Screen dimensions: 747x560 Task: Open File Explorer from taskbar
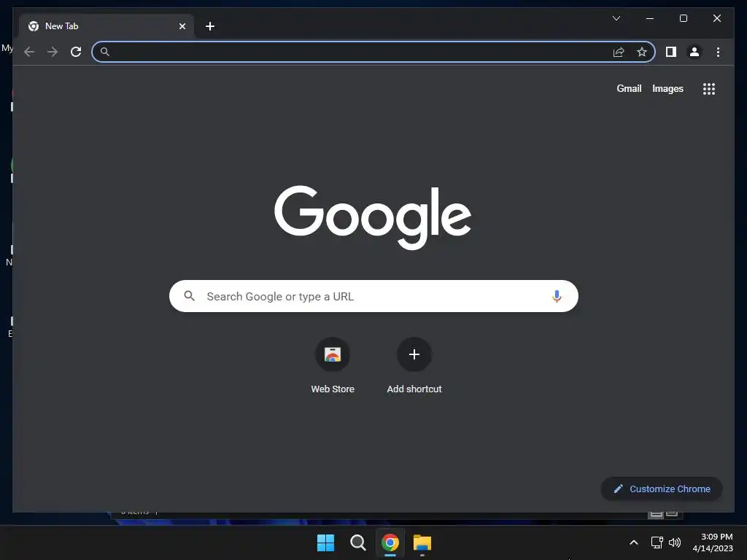[x=422, y=542]
